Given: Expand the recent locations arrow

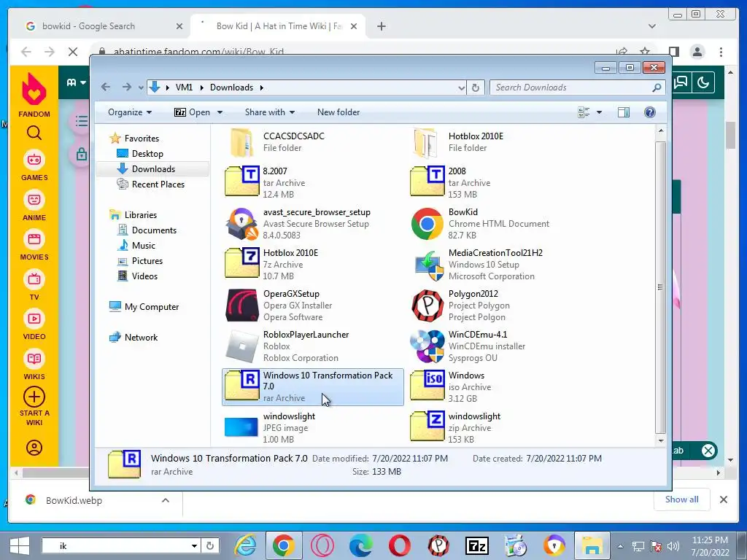Looking at the screenshot, I should [x=141, y=87].
